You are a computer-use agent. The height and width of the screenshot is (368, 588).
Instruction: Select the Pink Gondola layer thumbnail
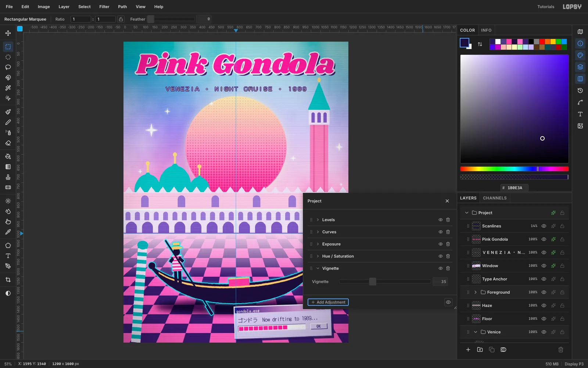[x=476, y=239]
